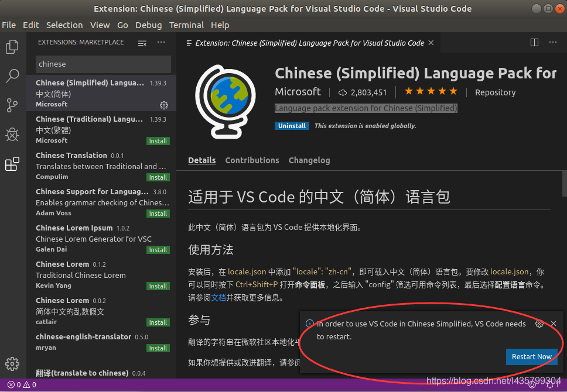Viewport: 567px width, 392px height.
Task: Open the Explorer view in activity bar
Action: pyautogui.click(x=12, y=47)
